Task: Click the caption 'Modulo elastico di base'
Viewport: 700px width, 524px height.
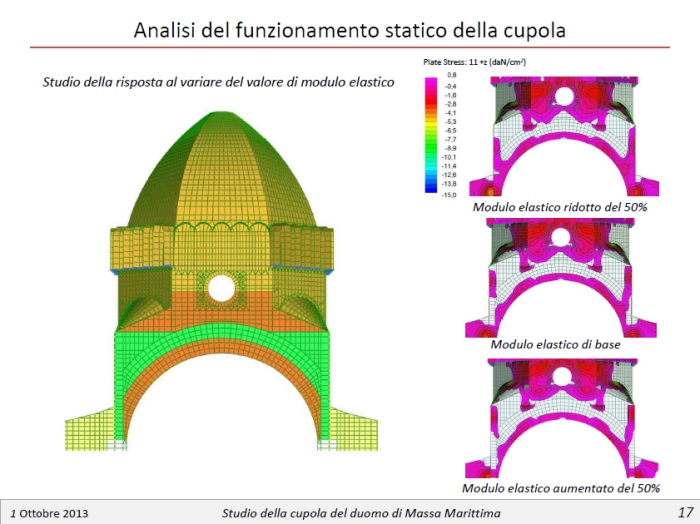Action: [561, 344]
